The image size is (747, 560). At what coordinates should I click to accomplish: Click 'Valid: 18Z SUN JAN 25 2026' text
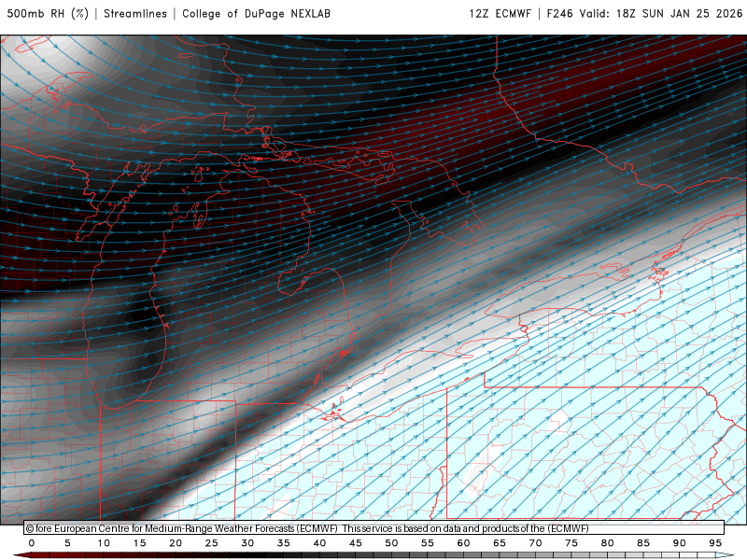click(661, 13)
